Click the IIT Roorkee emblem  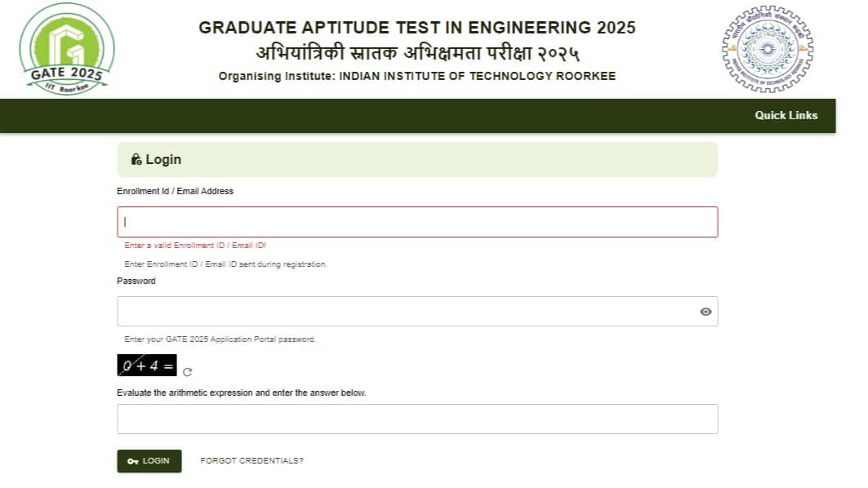click(x=767, y=49)
